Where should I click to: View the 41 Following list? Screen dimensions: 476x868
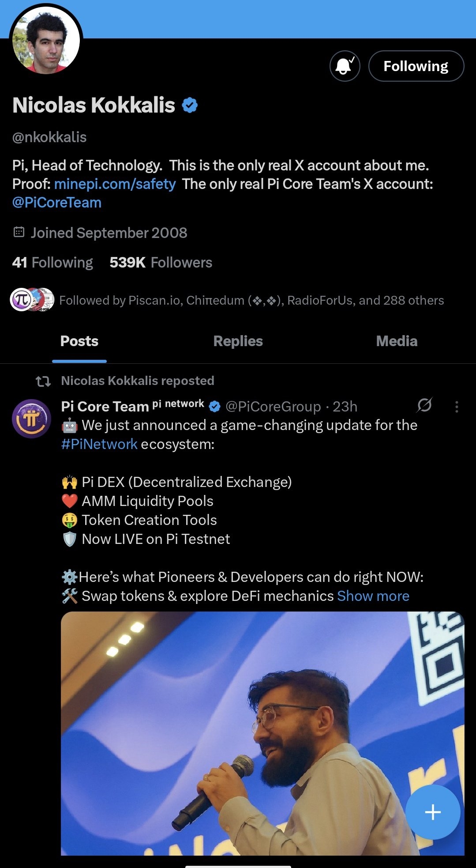click(x=52, y=263)
